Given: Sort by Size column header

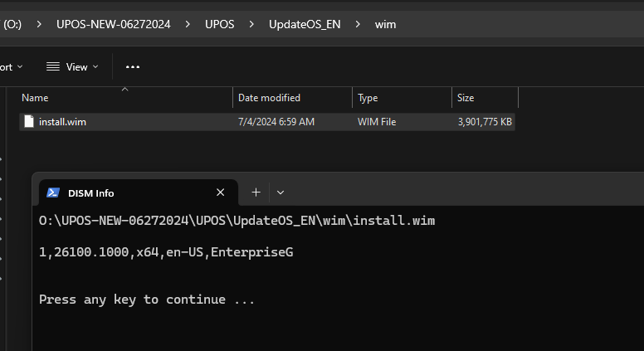Looking at the screenshot, I should click(485, 98).
